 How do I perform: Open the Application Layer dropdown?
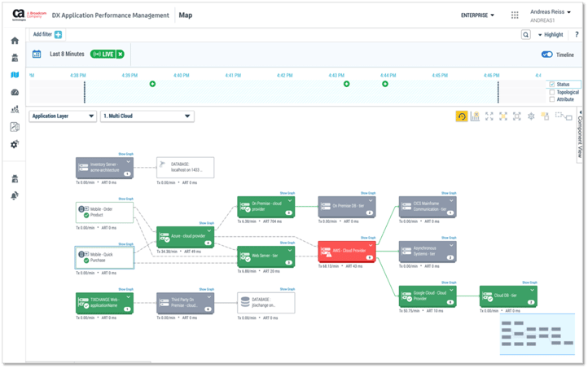63,116
